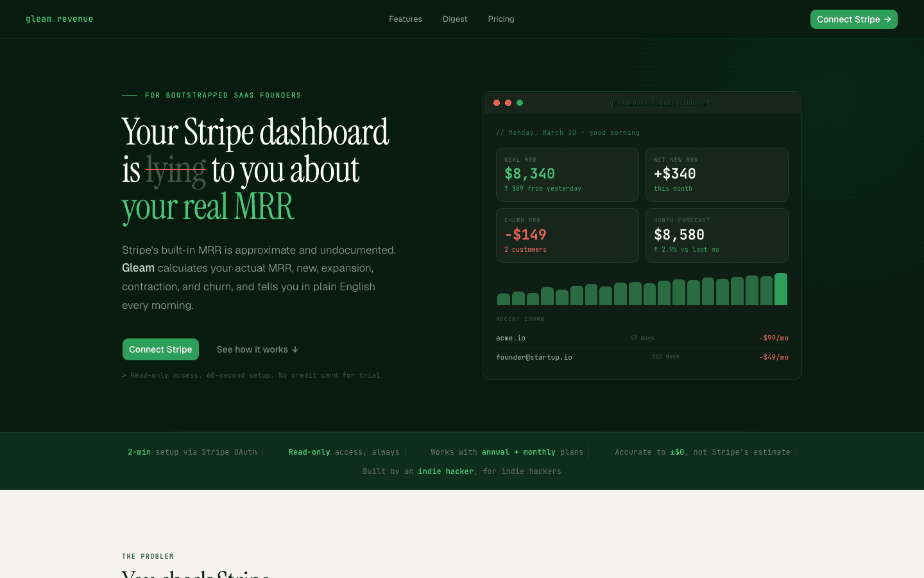This screenshot has width=924, height=578.
Task: Click 'RECENT CHURN' heading
Action: pyautogui.click(x=520, y=319)
